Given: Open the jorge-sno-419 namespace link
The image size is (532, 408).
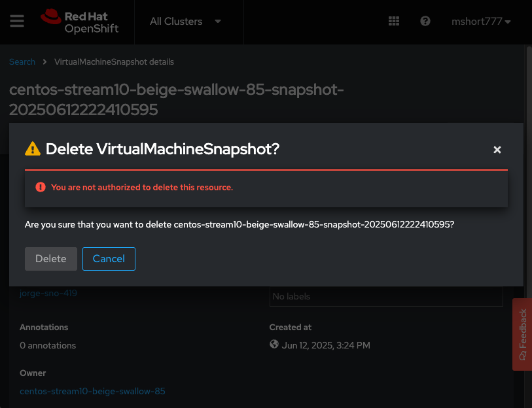Looking at the screenshot, I should 48,294.
